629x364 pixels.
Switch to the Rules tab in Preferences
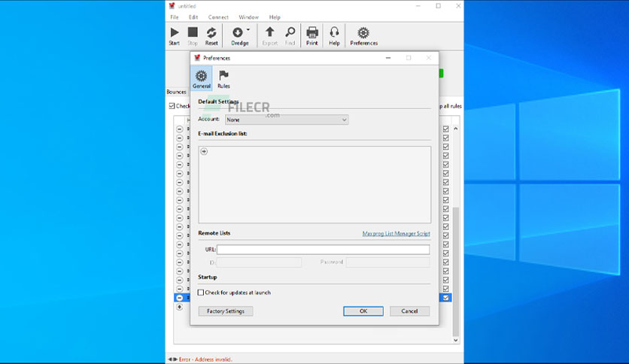[223, 78]
